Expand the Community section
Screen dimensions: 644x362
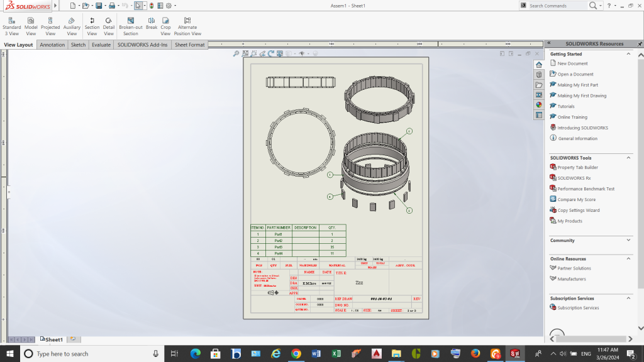click(x=628, y=240)
